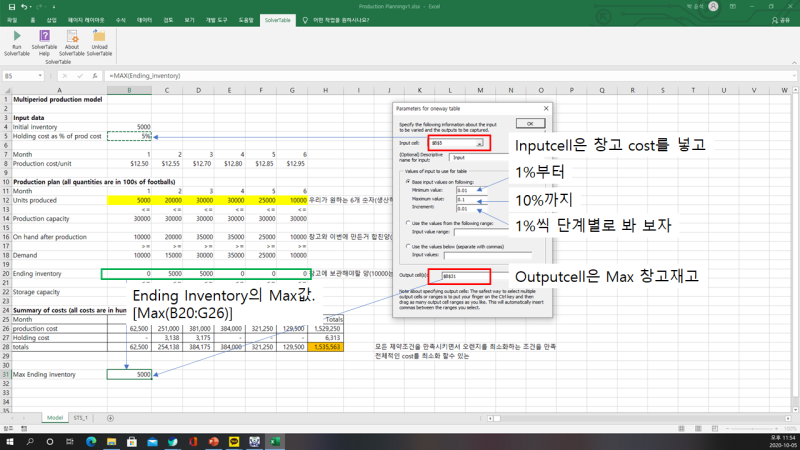Image resolution: width=800 pixels, height=450 pixels.
Task: Open the user account avatar
Action: coord(713,6)
